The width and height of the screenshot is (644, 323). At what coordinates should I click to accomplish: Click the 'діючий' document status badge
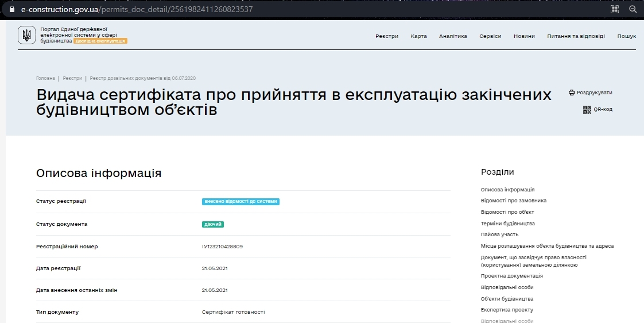(x=213, y=224)
